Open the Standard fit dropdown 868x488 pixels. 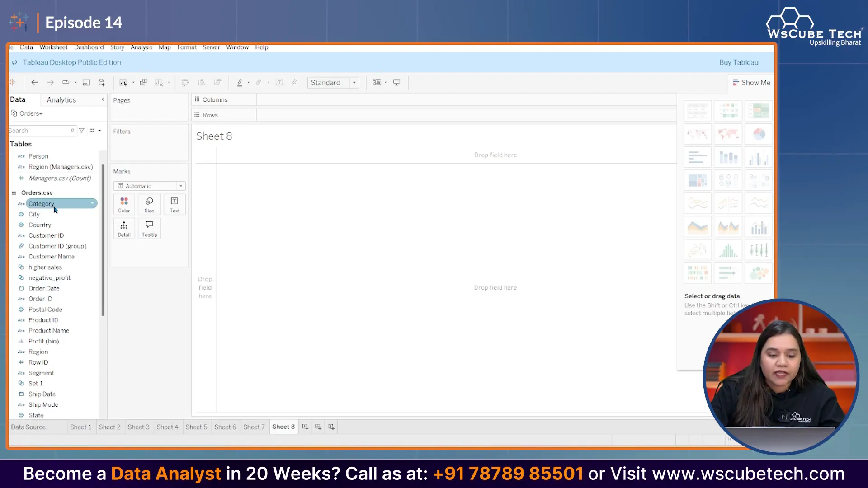(x=333, y=83)
